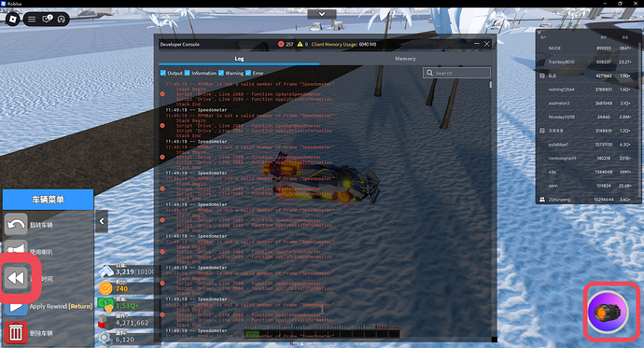Click the green cash money icon
Screen dimensions: 644x348
pos(106,305)
